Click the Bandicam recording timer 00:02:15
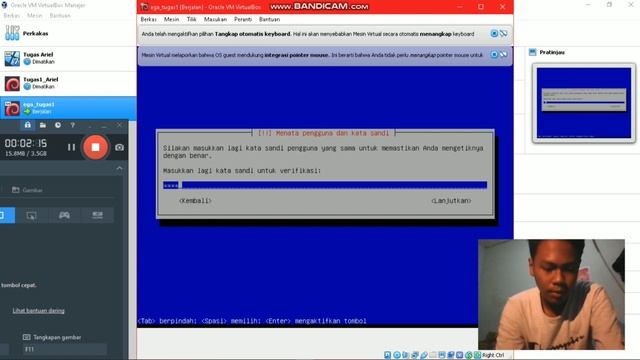This screenshot has width=640, height=360. click(26, 143)
